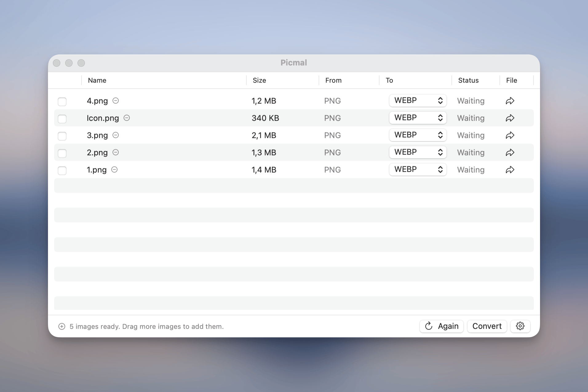588x392 pixels.
Task: Select the 3.png file name
Action: point(97,135)
